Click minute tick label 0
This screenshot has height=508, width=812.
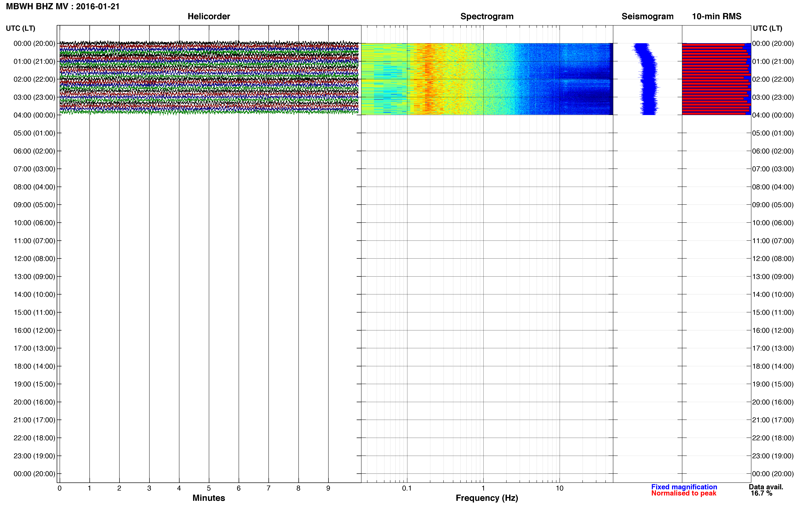59,488
